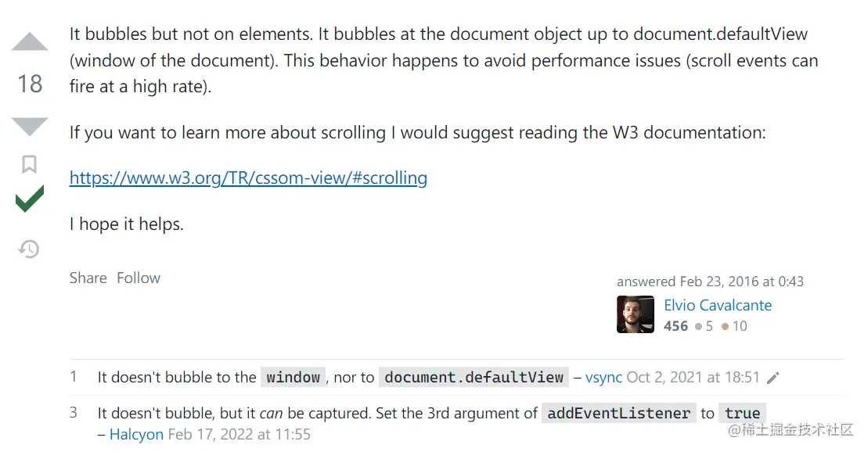Screen dimensions: 868x452
Task: Click the 456 reputation score
Action: pos(676,326)
